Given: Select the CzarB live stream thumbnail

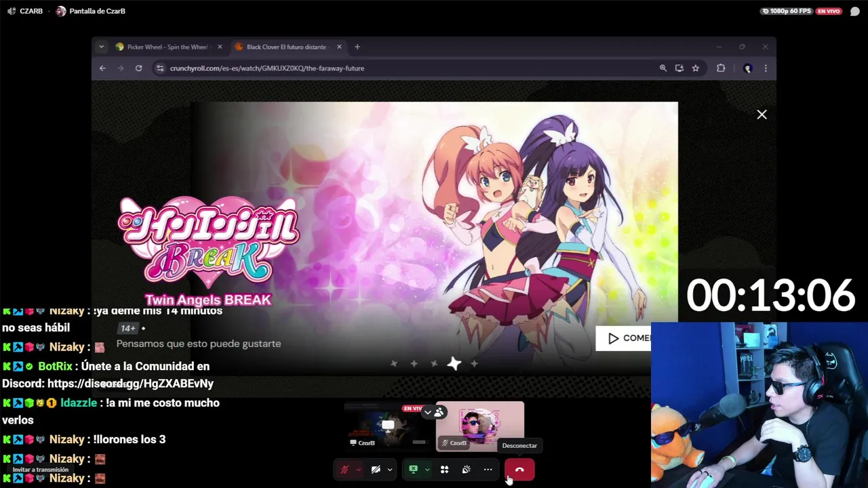Looking at the screenshot, I should pyautogui.click(x=387, y=426).
